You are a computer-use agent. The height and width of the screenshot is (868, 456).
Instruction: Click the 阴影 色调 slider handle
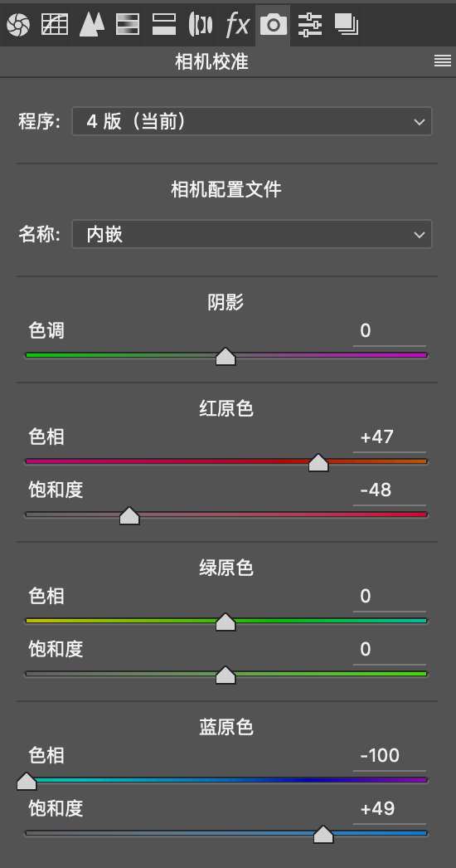tap(226, 357)
